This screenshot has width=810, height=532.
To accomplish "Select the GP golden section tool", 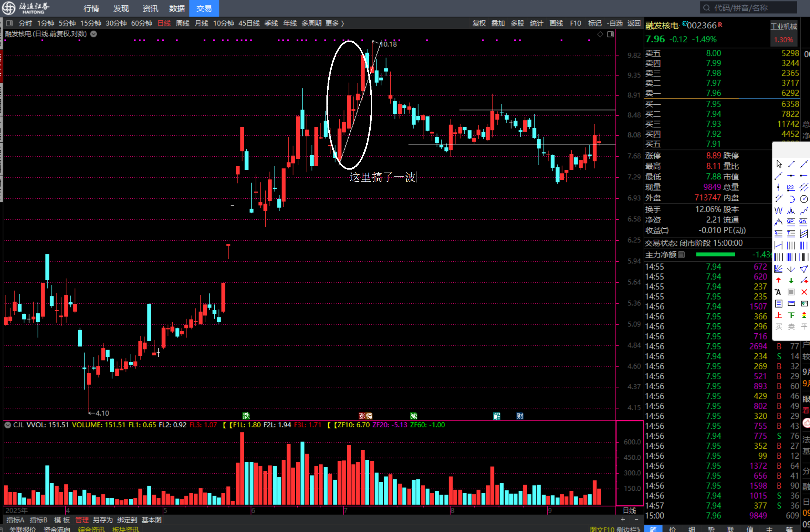I will tap(791, 222).
